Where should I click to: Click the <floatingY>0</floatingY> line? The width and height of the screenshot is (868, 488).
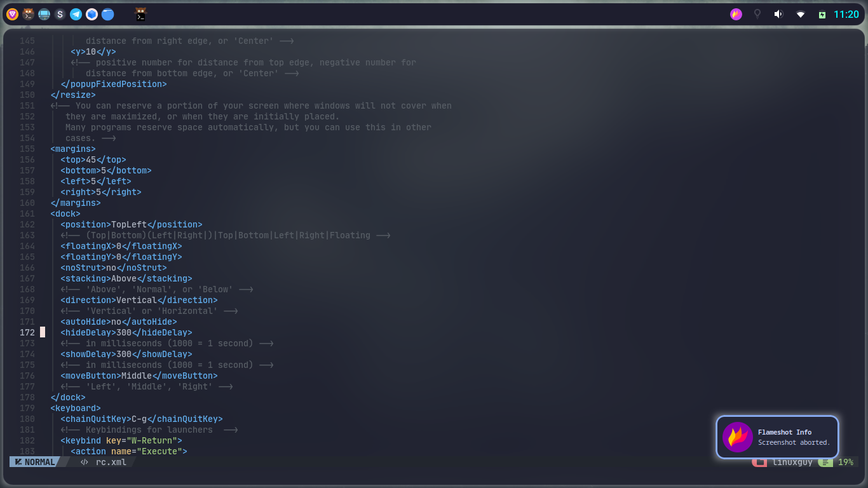pos(121,257)
